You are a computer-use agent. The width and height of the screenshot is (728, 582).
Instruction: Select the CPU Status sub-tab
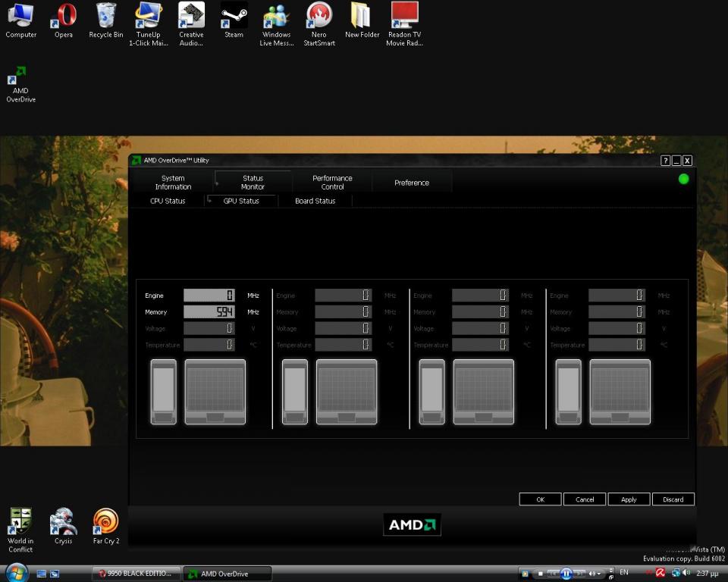(x=168, y=201)
